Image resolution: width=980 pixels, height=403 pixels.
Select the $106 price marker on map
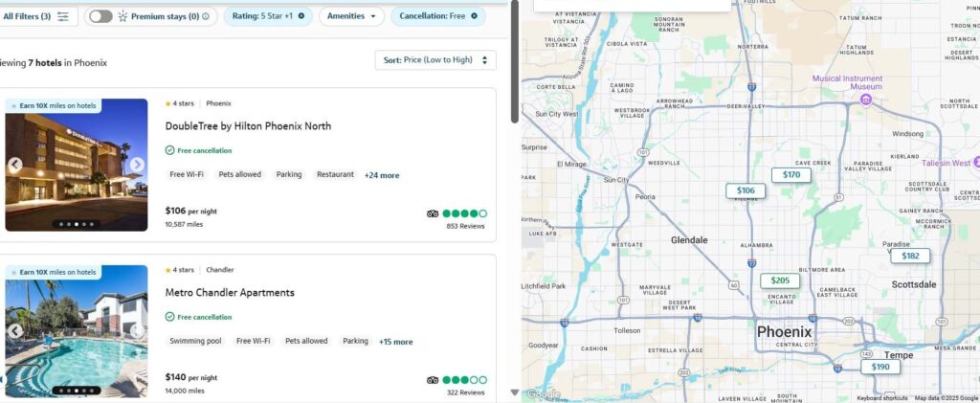(x=746, y=190)
